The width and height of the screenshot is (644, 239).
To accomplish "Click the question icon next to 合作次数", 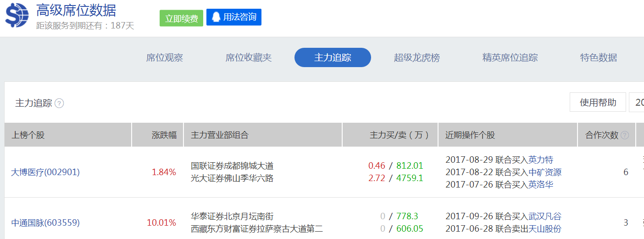I will click(x=625, y=136).
